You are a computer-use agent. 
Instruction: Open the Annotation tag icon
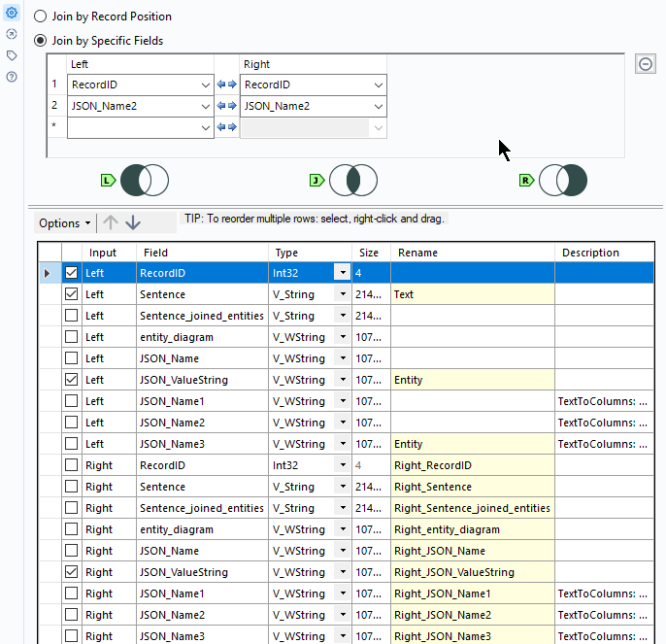12,55
